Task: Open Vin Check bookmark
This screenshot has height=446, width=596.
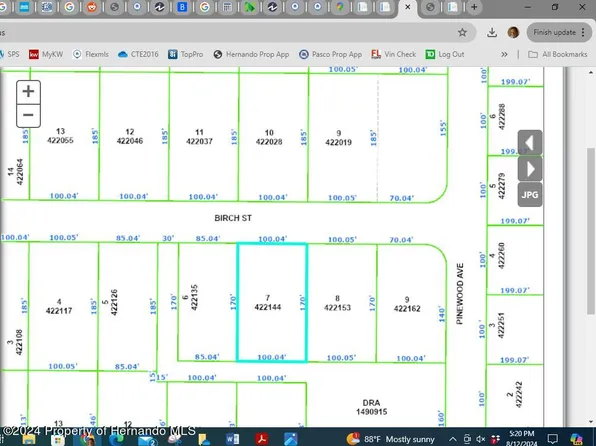Action: 393,54
